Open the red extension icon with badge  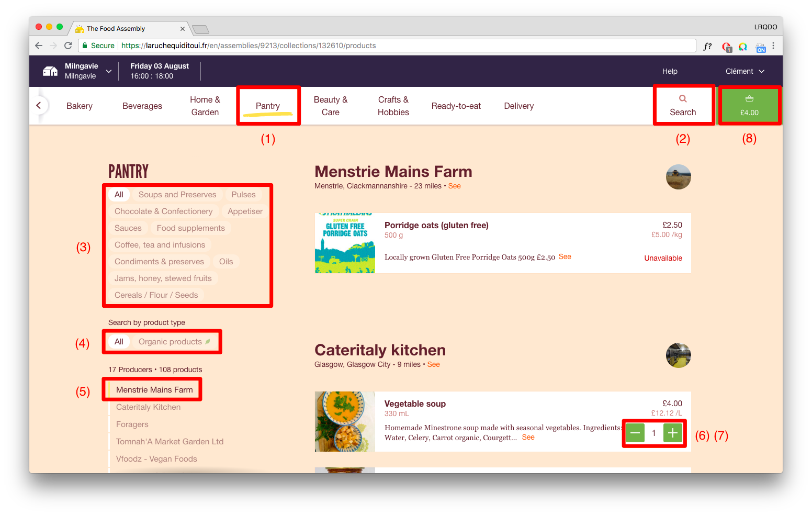tap(727, 47)
